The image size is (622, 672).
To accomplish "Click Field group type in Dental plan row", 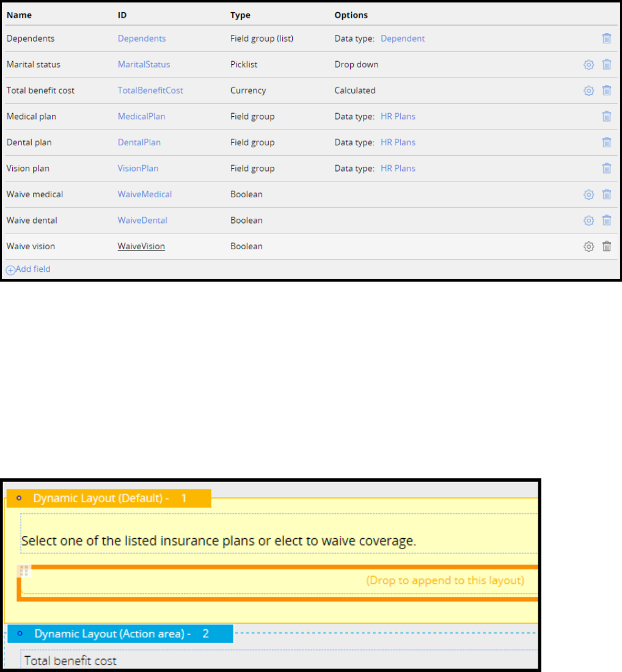I will click(252, 142).
